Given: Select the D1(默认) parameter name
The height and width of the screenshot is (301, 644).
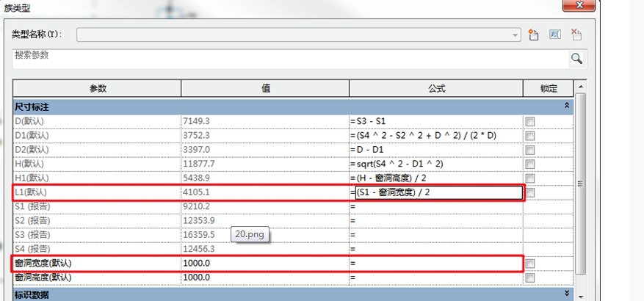Looking at the screenshot, I should [x=32, y=136].
